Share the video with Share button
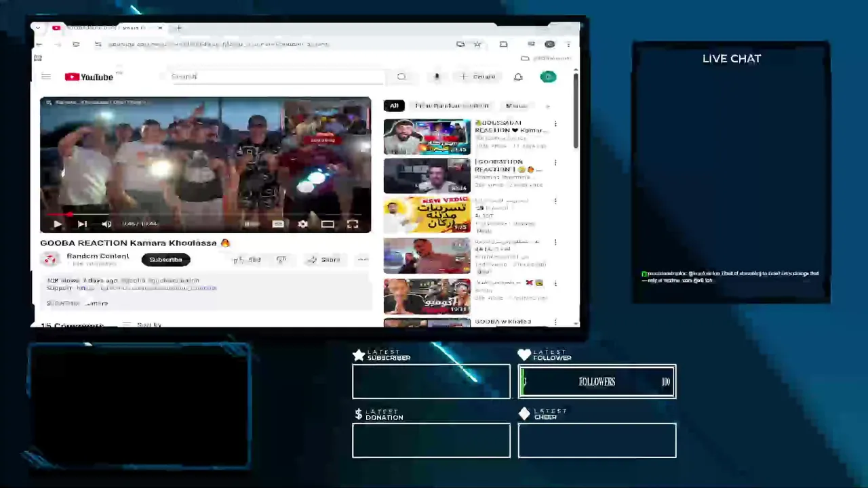The width and height of the screenshot is (868, 488). click(x=323, y=260)
